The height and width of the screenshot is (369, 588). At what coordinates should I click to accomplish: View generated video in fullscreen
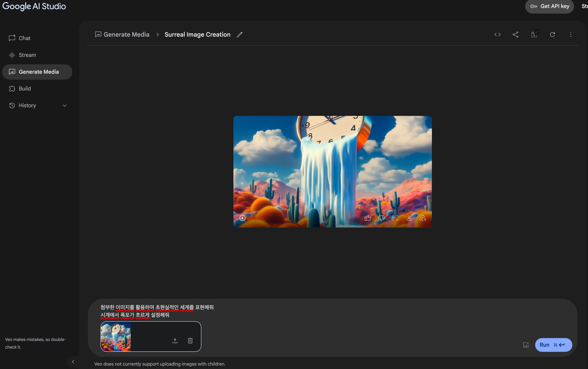pyautogui.click(x=395, y=218)
